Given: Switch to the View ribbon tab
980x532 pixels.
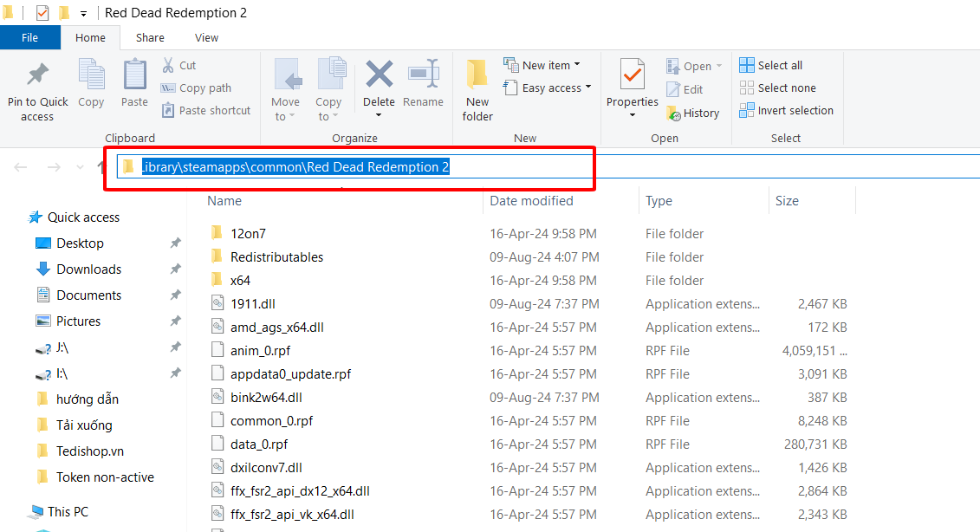Looking at the screenshot, I should coord(206,37).
